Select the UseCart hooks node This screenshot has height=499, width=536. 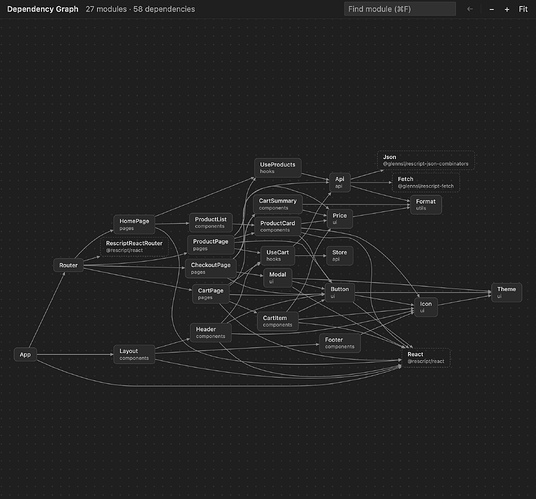click(278, 256)
